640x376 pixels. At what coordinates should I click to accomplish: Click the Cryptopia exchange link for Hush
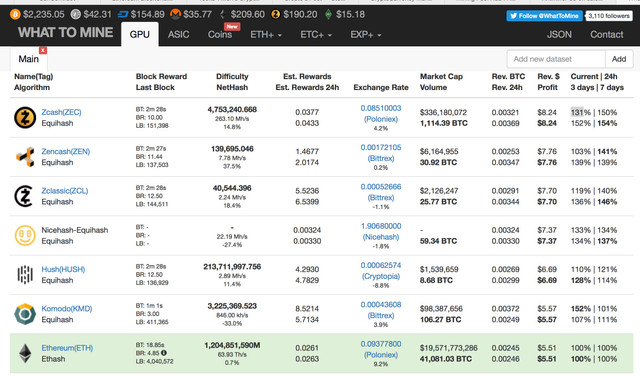pos(381,276)
